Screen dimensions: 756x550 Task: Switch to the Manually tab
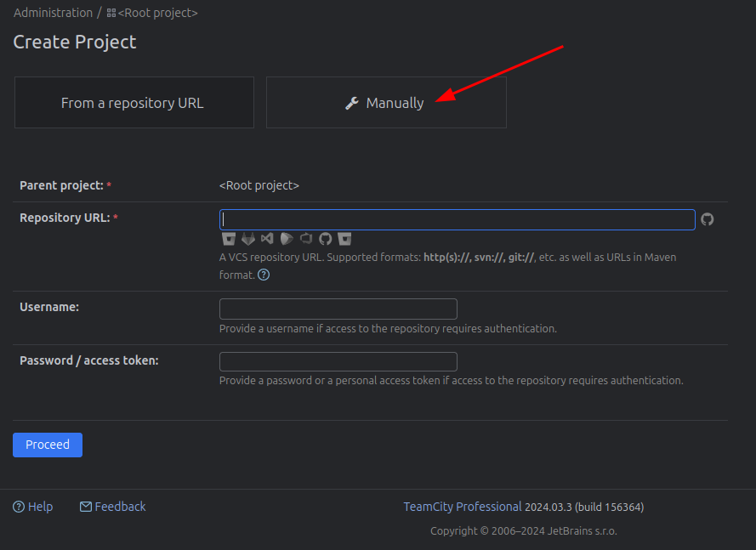coord(386,103)
